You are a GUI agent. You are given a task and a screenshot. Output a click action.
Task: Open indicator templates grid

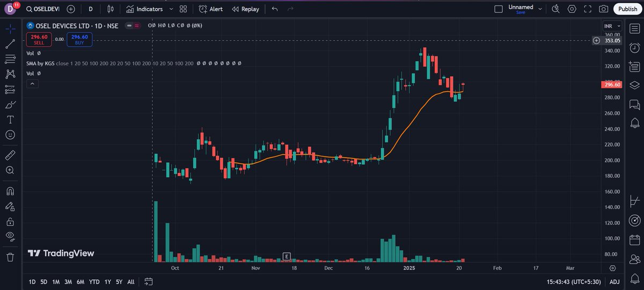pyautogui.click(x=184, y=9)
